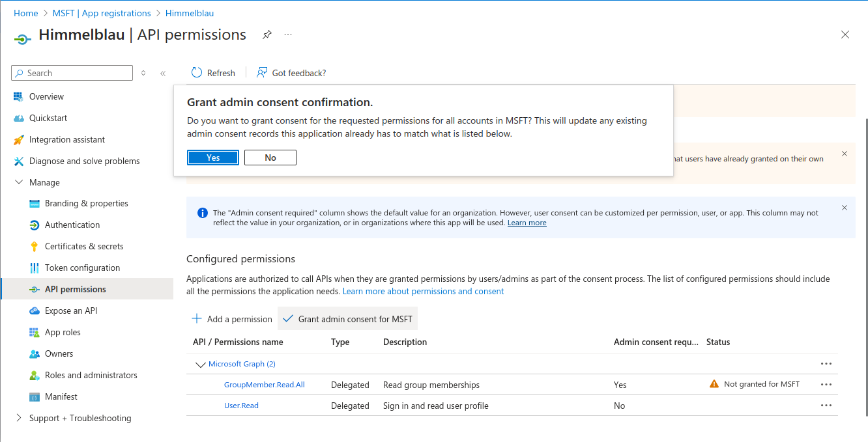Click the Token configuration icon

coord(35,268)
